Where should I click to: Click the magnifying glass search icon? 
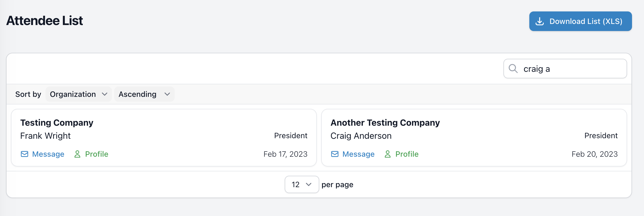tap(513, 69)
